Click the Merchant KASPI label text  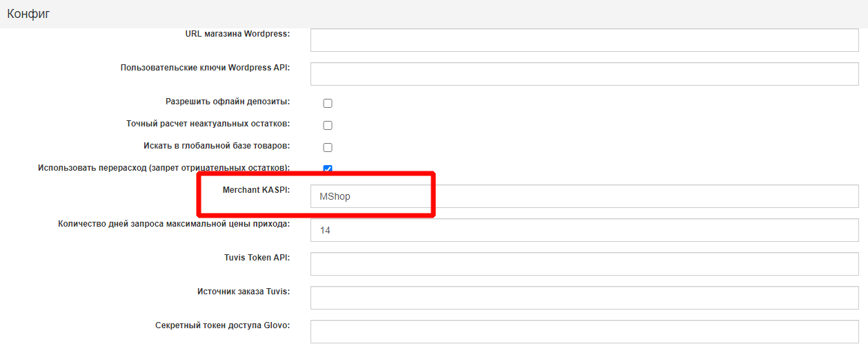click(x=255, y=189)
